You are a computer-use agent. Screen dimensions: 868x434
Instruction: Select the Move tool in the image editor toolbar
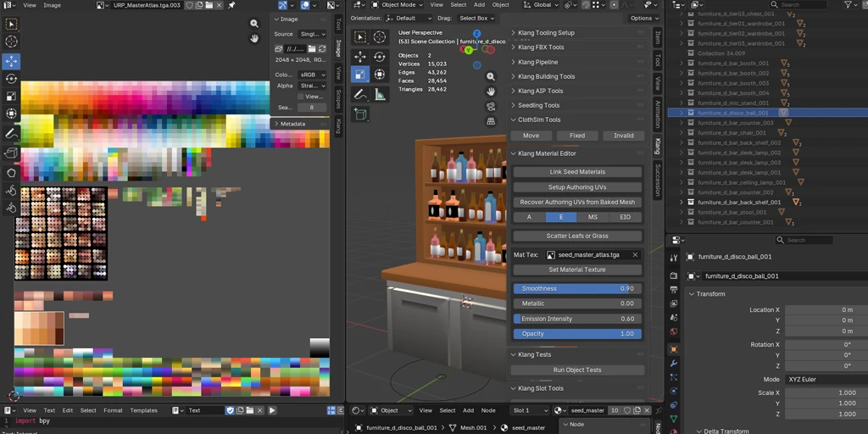[11, 60]
